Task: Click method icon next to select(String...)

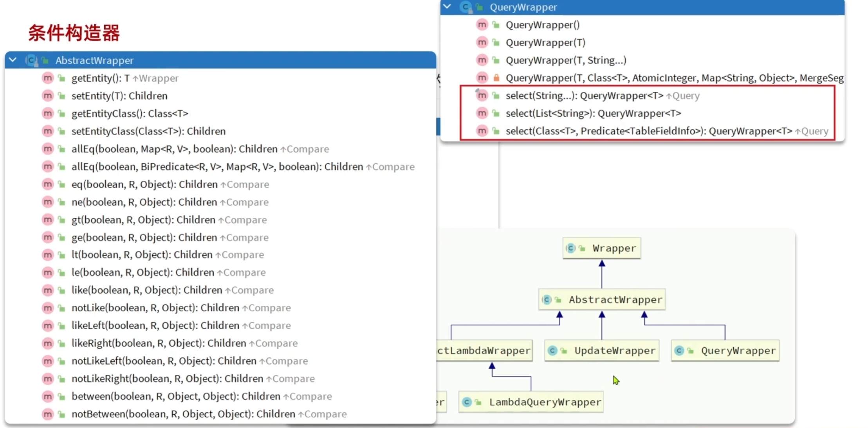Action: [x=482, y=96]
